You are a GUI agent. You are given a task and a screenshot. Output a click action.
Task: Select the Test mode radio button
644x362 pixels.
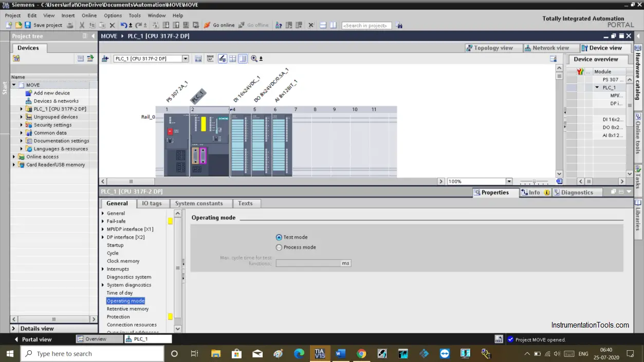(x=279, y=237)
